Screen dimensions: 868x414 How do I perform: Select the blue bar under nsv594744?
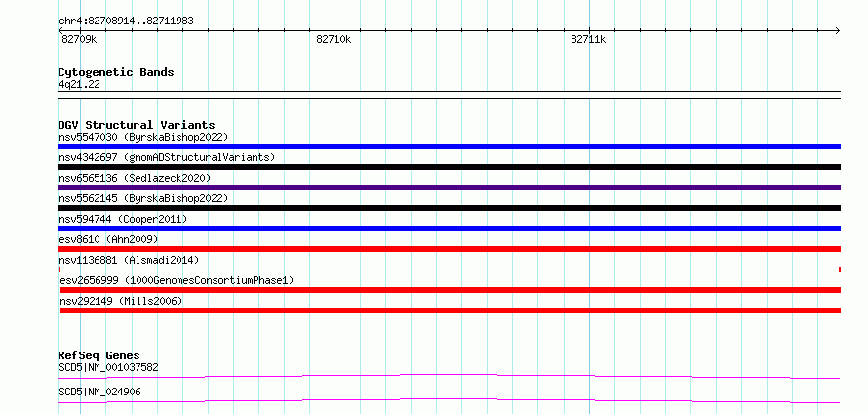coord(449,228)
